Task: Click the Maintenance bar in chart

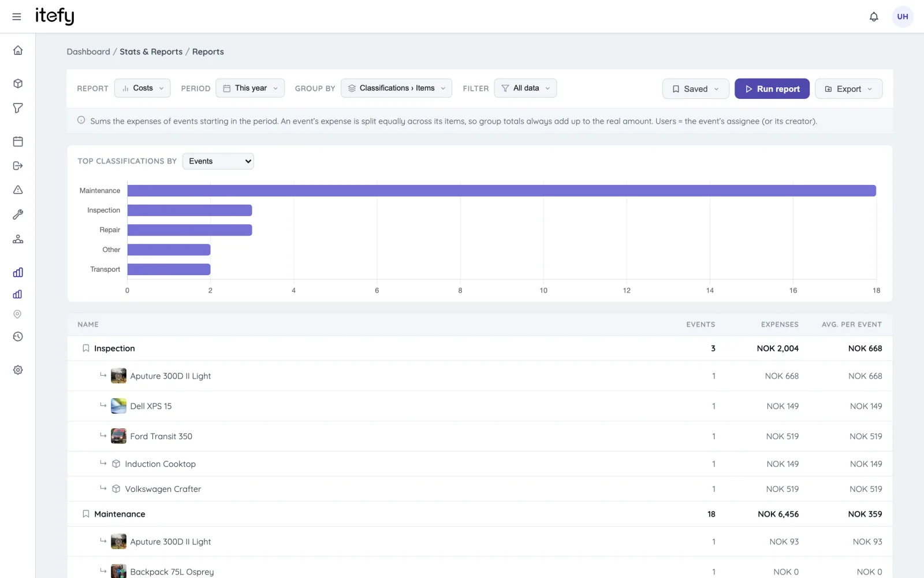Action: point(502,191)
